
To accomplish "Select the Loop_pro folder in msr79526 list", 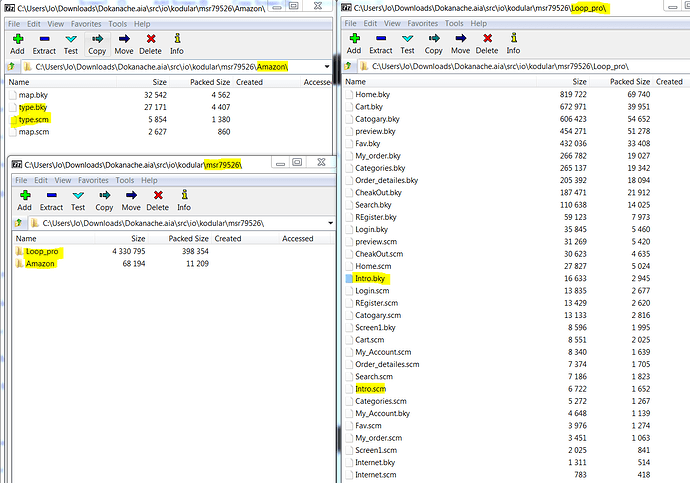I will click(x=40, y=251).
